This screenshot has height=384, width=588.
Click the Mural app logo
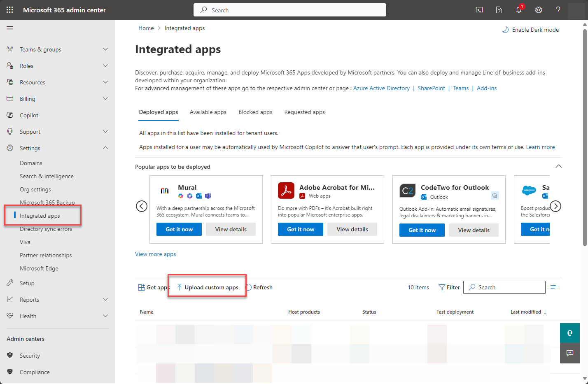pyautogui.click(x=165, y=191)
